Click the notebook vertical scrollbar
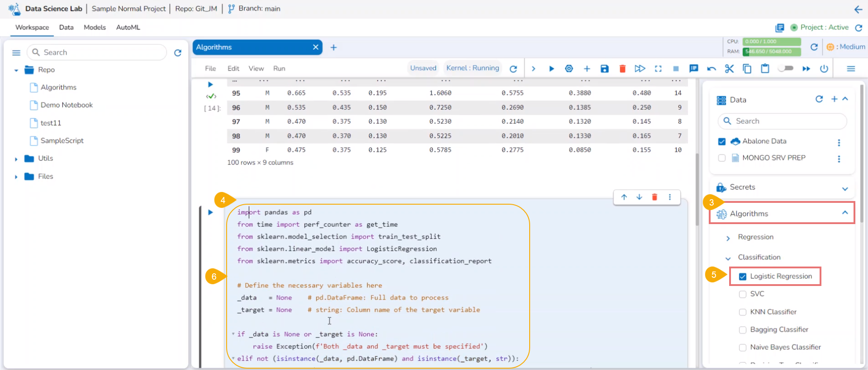 click(697, 190)
